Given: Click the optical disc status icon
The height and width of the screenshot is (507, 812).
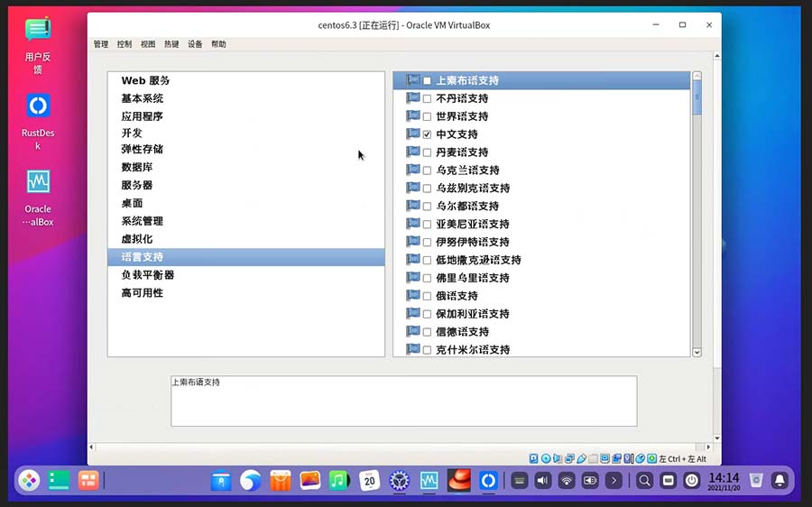Looking at the screenshot, I should click(546, 458).
